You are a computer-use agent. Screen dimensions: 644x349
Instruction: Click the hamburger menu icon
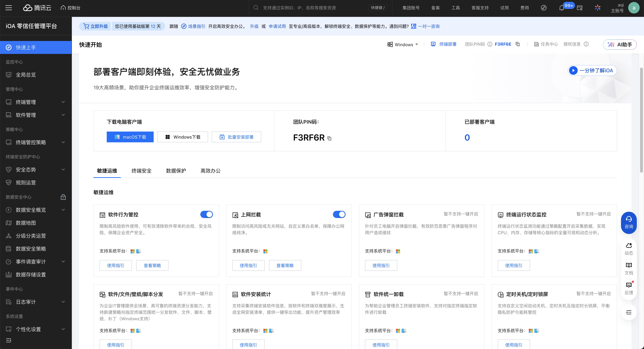pyautogui.click(x=9, y=8)
